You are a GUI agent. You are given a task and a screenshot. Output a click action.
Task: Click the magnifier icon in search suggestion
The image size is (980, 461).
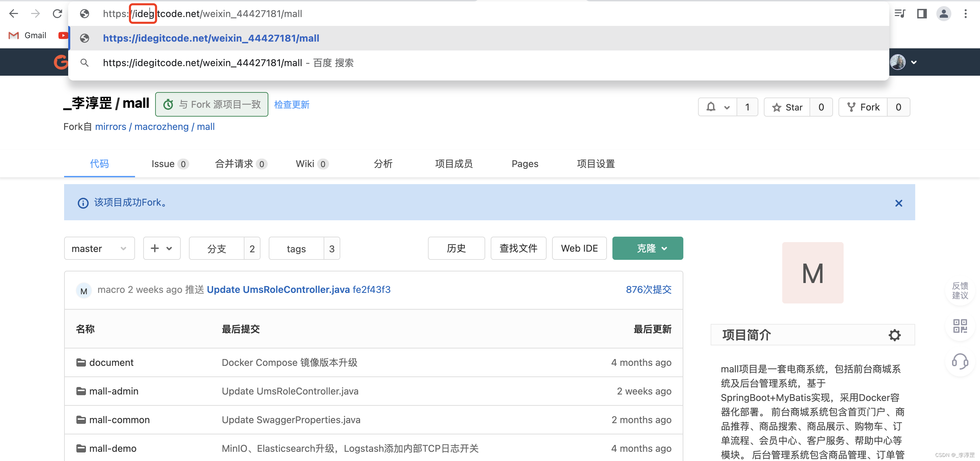(x=85, y=63)
